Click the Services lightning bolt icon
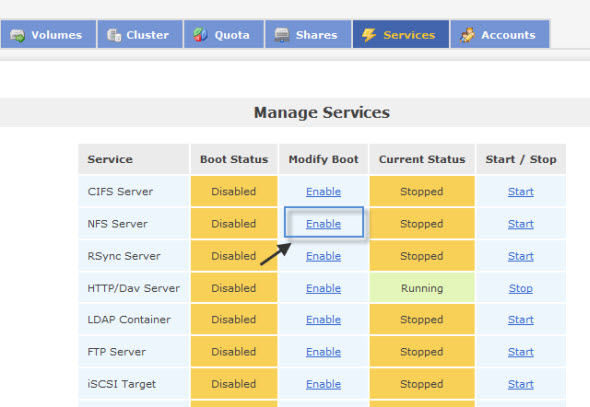This screenshot has width=590, height=407. (x=369, y=35)
